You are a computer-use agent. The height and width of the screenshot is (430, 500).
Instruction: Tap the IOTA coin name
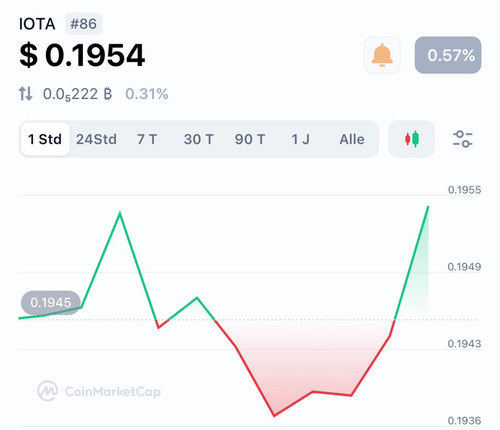click(37, 24)
